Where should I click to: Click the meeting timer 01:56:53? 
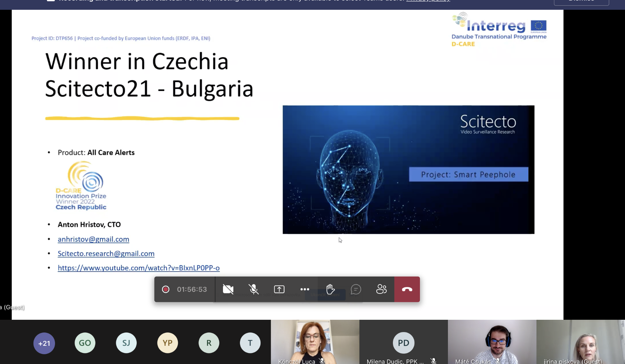point(192,289)
